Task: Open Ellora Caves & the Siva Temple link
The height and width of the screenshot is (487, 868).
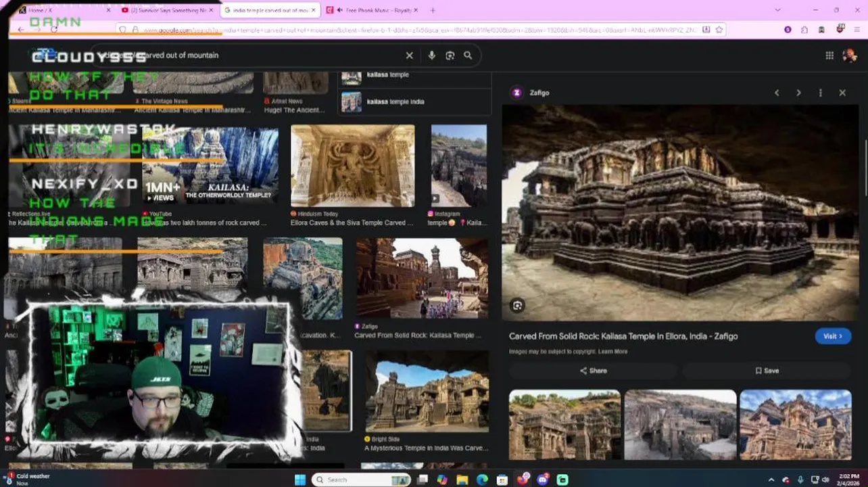Action: click(x=352, y=223)
